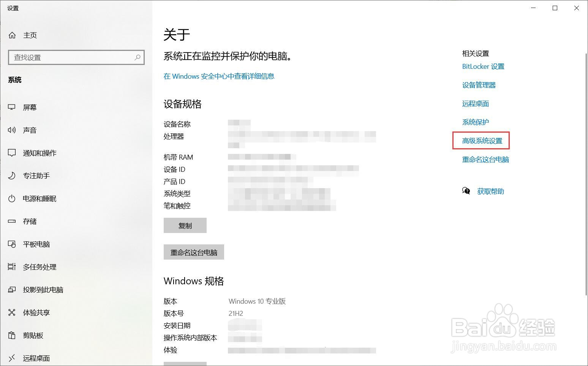Click the 系统类型 label
The width and height of the screenshot is (588, 366).
coord(177,194)
